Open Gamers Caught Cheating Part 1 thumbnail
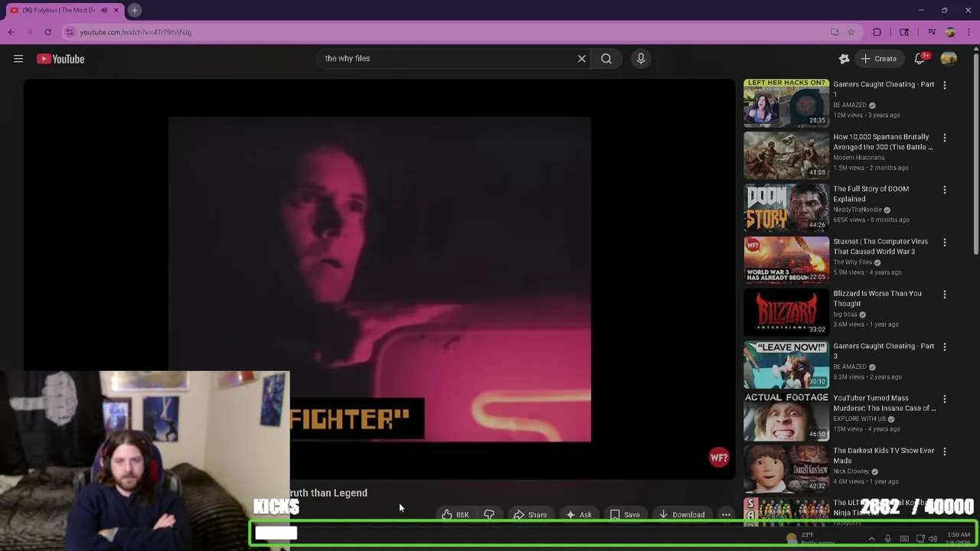 click(x=786, y=103)
